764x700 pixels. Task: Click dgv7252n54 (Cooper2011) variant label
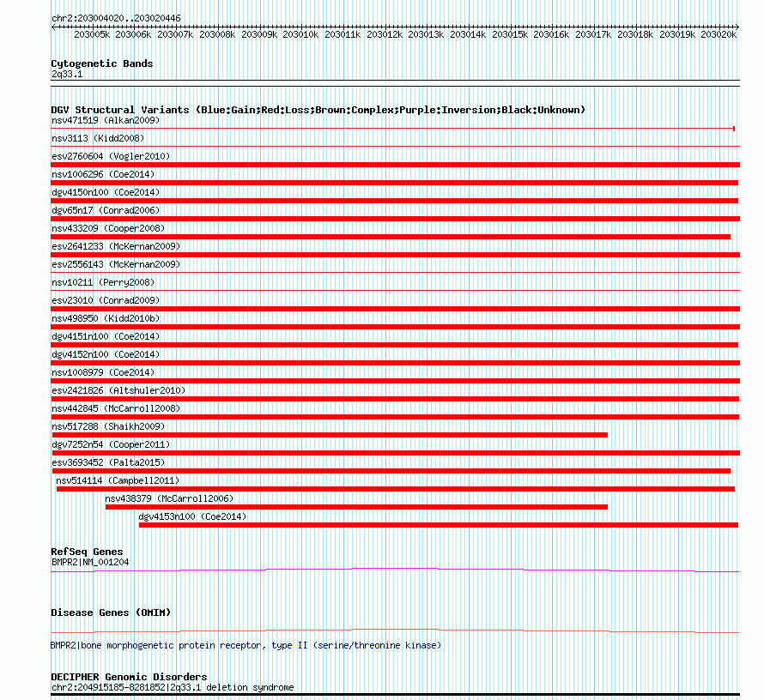[111, 444]
